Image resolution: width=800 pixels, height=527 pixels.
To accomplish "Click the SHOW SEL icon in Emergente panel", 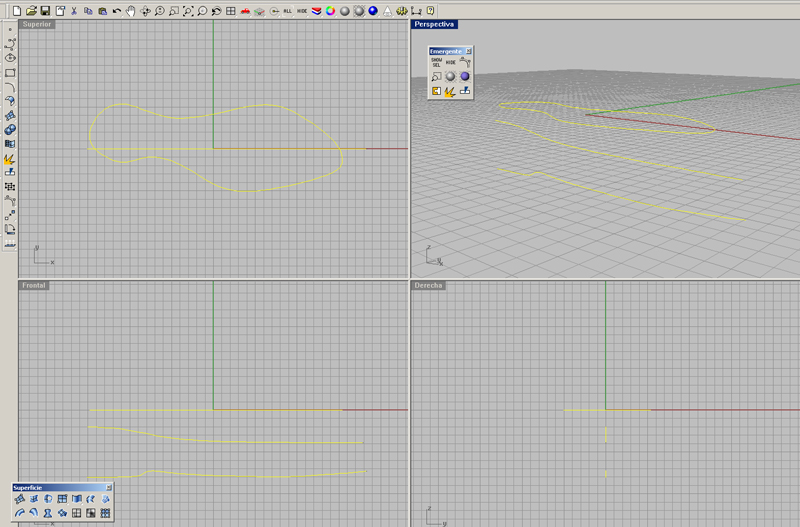I will click(x=436, y=62).
